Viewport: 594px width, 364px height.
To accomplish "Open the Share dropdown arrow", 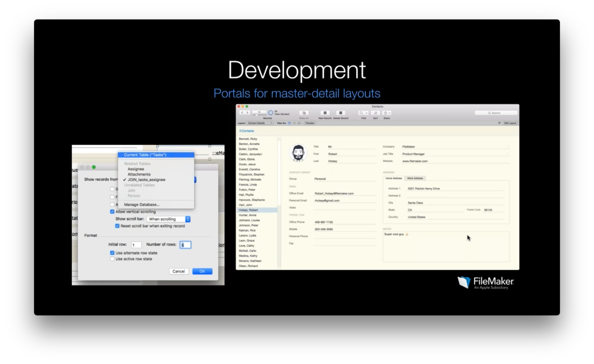I will [390, 113].
